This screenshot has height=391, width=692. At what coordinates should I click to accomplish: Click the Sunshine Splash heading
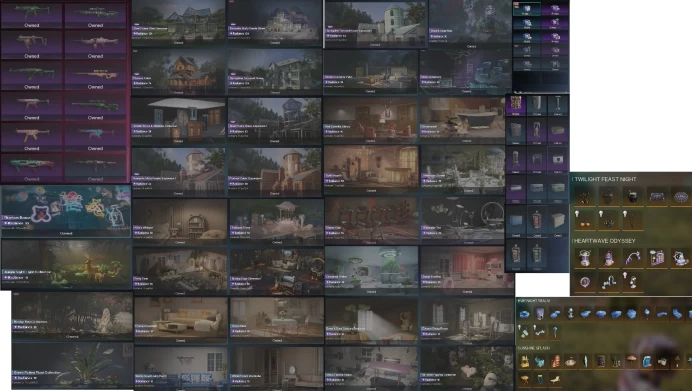pos(534,348)
